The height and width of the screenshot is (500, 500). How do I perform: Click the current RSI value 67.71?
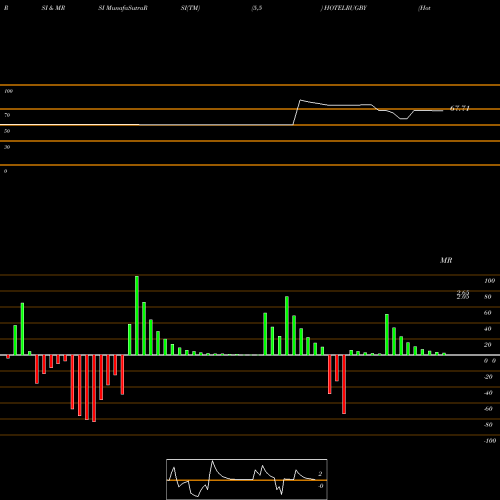pos(460,108)
